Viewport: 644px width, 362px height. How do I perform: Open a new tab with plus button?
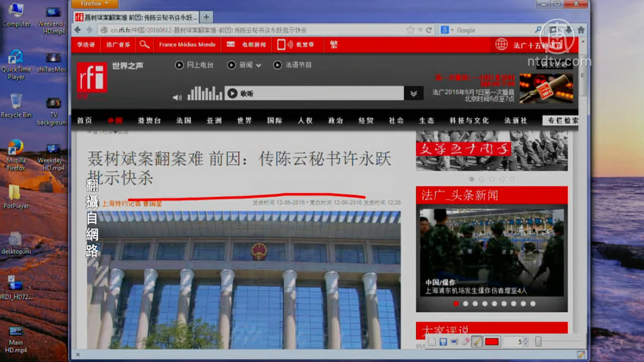pyautogui.click(x=206, y=17)
